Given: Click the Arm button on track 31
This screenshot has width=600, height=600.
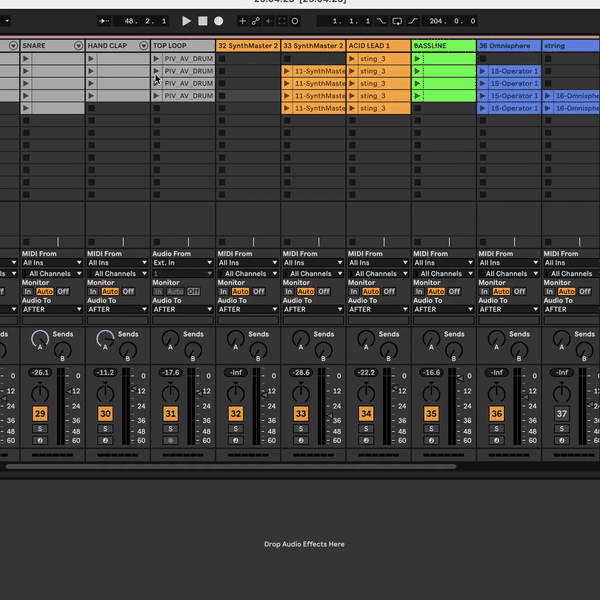Looking at the screenshot, I should (170, 440).
